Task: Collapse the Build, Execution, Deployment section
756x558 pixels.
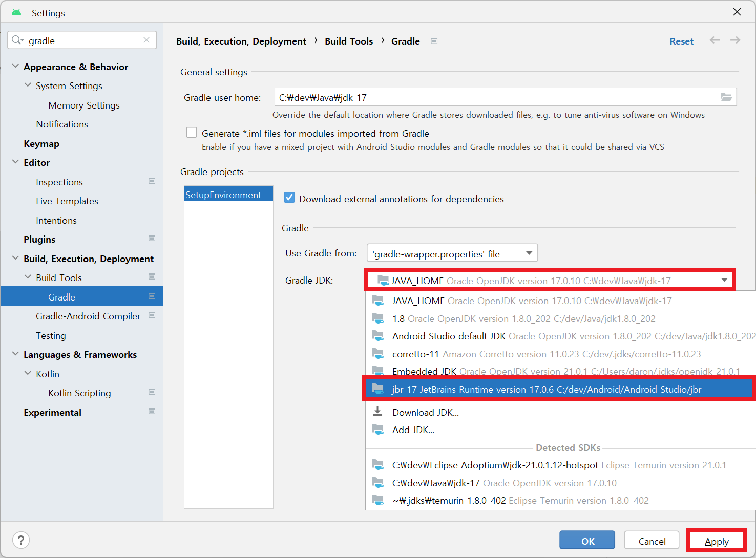Action: [15, 258]
